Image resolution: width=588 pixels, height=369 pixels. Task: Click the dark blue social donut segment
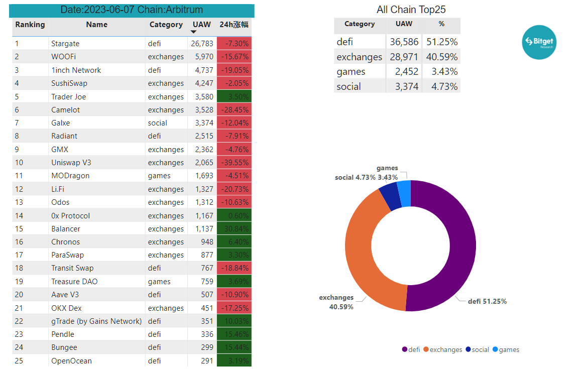pyautogui.click(x=389, y=198)
